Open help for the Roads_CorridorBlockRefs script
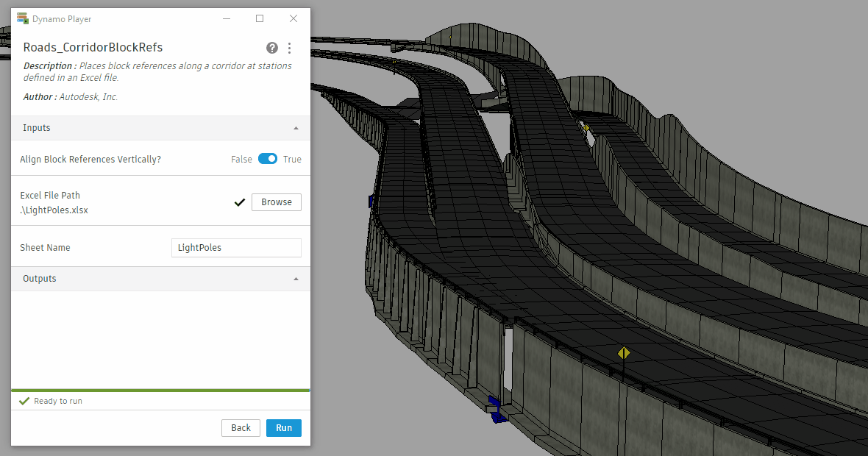Image resolution: width=868 pixels, height=456 pixels. tap(272, 48)
